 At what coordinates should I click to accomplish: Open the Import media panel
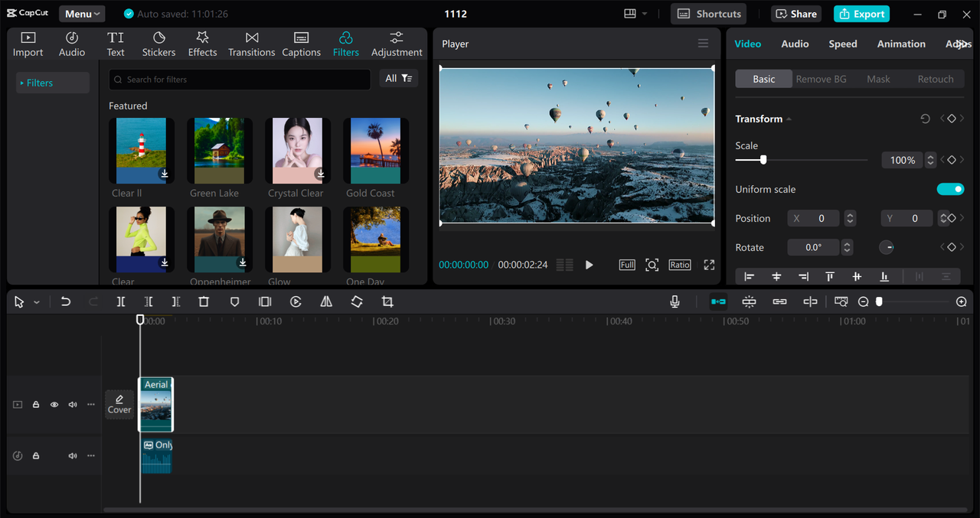[x=28, y=44]
